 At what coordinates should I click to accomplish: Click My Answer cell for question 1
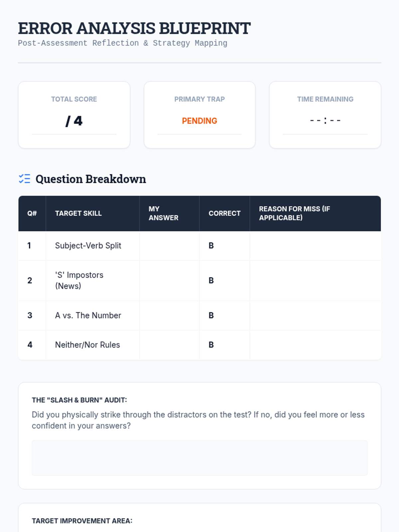169,246
